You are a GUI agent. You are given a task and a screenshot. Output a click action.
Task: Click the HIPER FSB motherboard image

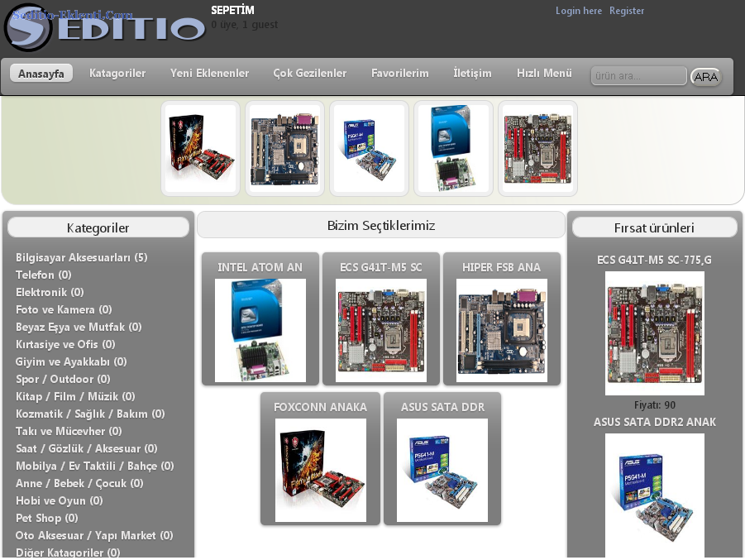502,330
